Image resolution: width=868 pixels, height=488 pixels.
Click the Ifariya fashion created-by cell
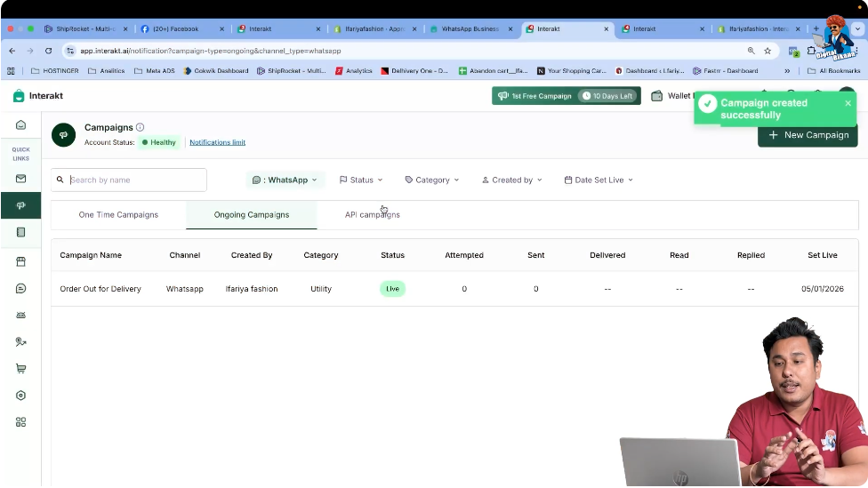pyautogui.click(x=252, y=289)
